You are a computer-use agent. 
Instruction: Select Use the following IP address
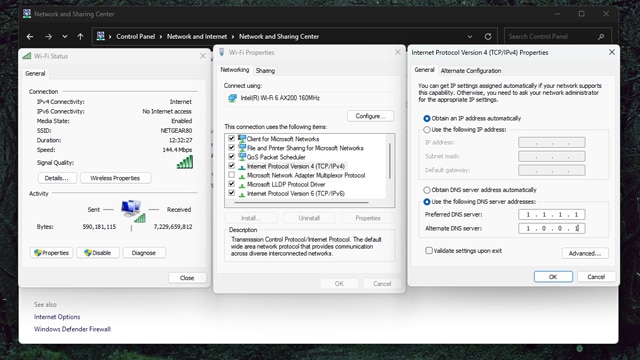pos(427,130)
